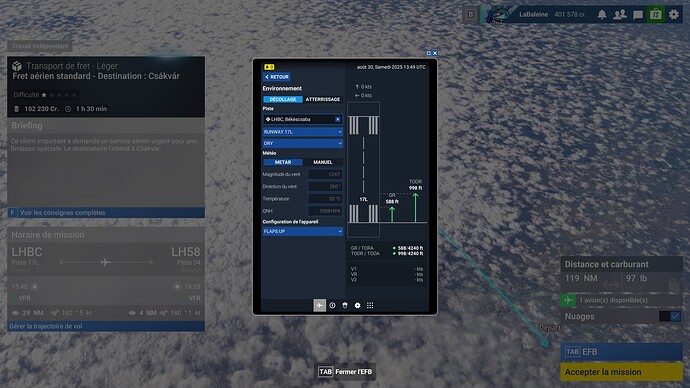This screenshot has width=690, height=388.
Task: Open the notifications bell
Action: pyautogui.click(x=602, y=15)
